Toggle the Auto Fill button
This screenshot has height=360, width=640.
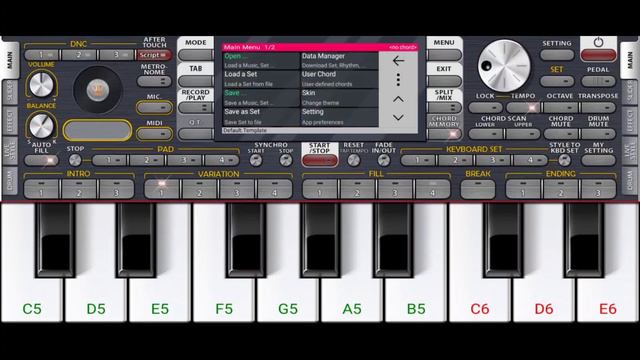pos(41,160)
